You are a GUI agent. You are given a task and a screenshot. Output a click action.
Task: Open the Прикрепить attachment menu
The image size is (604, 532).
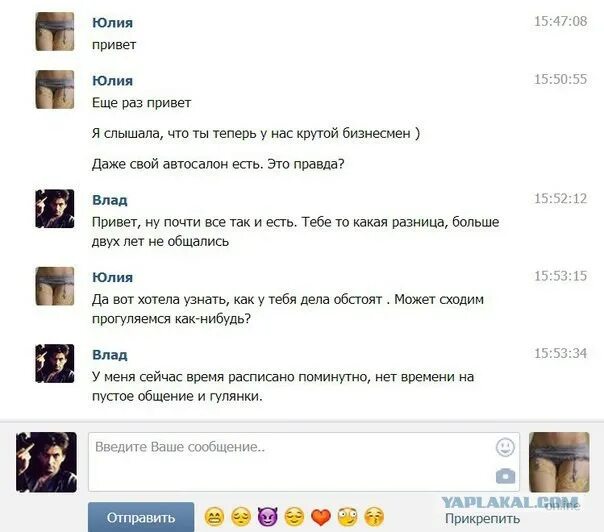(482, 519)
